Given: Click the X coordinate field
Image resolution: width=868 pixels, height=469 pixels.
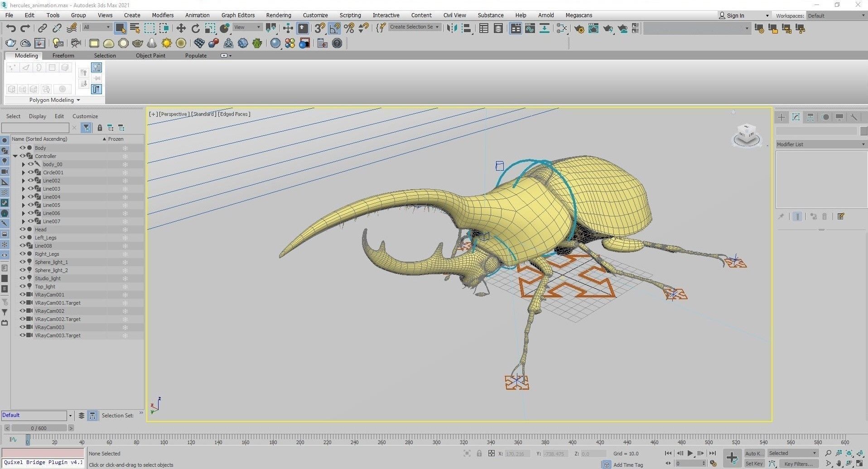Looking at the screenshot, I should [x=517, y=454].
